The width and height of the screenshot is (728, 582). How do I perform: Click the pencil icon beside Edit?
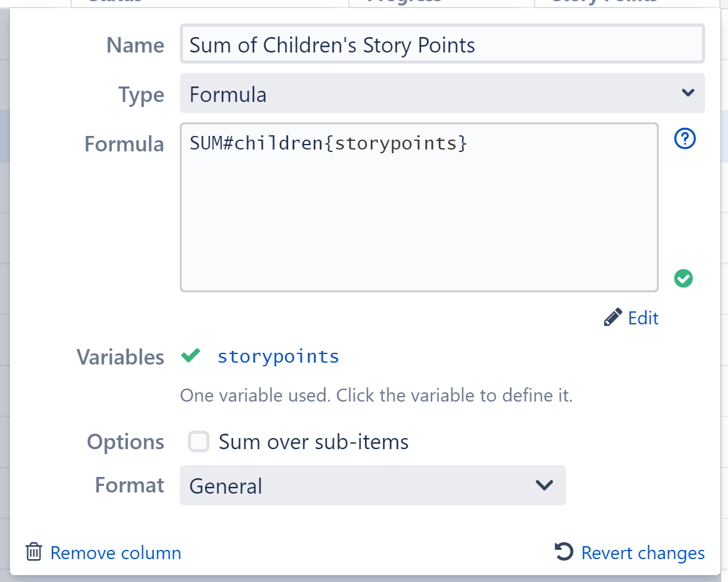[612, 316]
